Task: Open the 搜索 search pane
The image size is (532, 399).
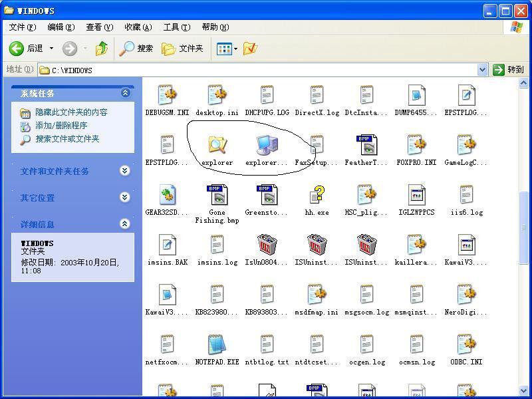Action: pyautogui.click(x=136, y=49)
